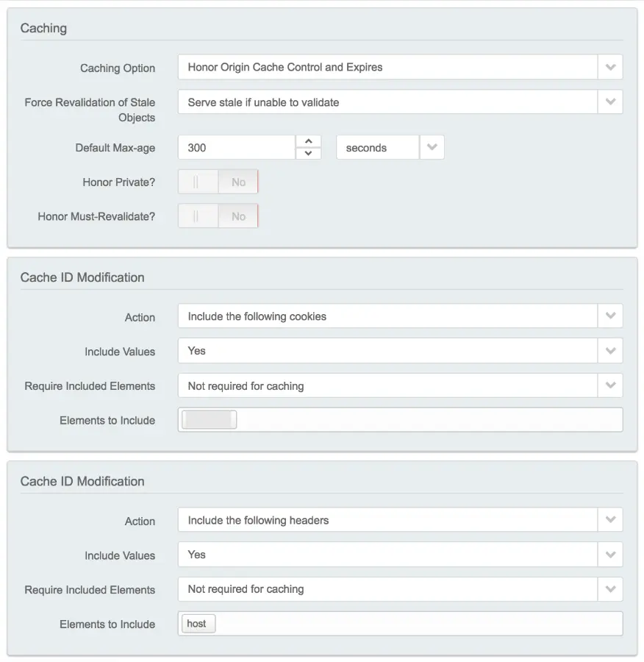Expand Include Values in headers section
Viewport: 644px width, 662px height.
(x=610, y=555)
